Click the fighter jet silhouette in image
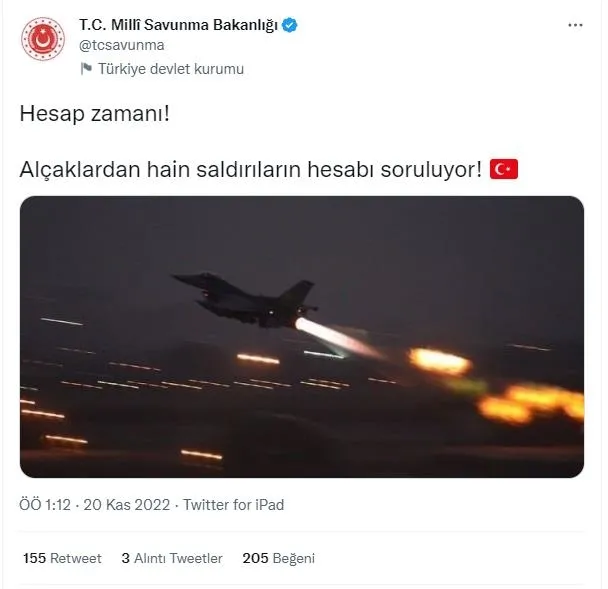This screenshot has width=608, height=589. 246,299
